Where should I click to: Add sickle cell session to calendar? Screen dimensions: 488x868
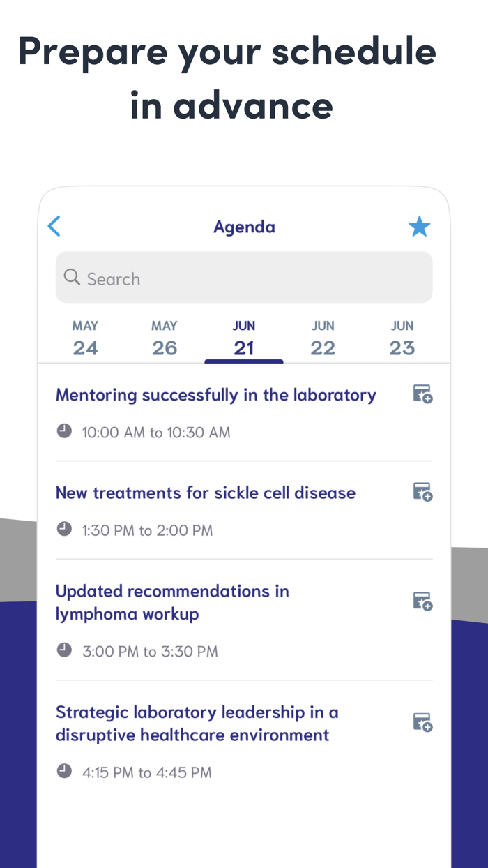click(422, 492)
